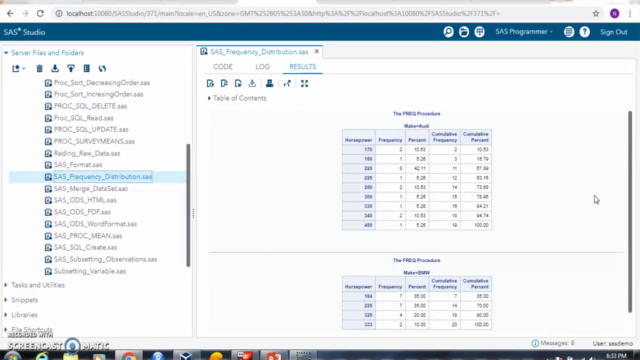
Task: Select SAS_PROC_MEAN.sas file
Action: point(88,236)
